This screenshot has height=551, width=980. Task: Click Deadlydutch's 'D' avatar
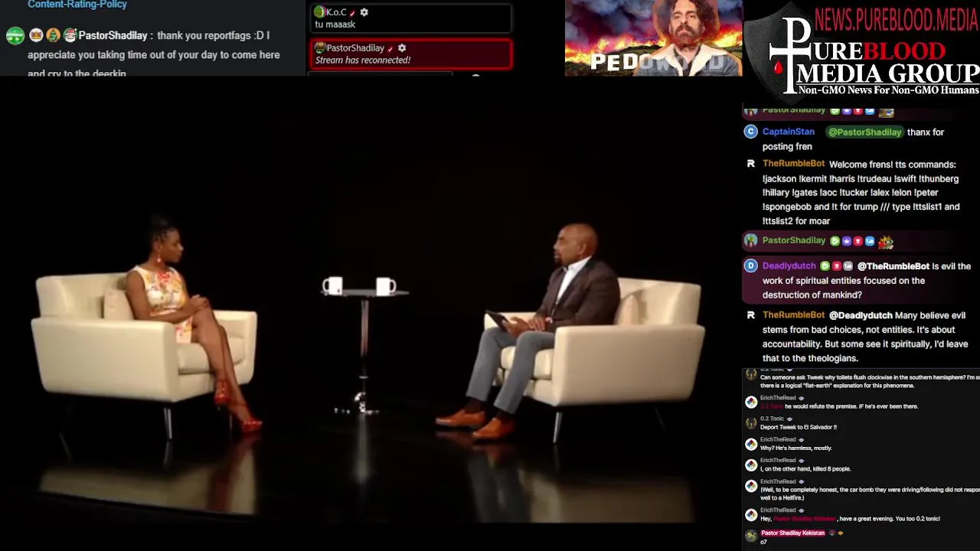[750, 266]
